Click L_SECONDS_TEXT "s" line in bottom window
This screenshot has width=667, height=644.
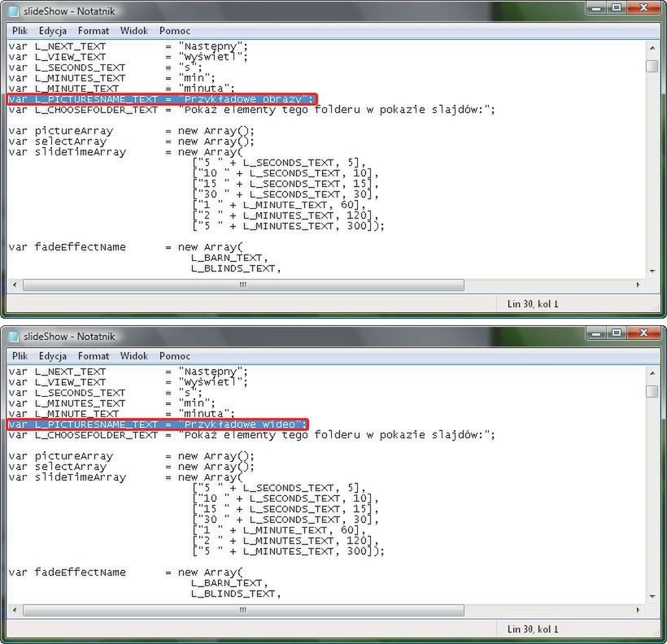click(105, 393)
